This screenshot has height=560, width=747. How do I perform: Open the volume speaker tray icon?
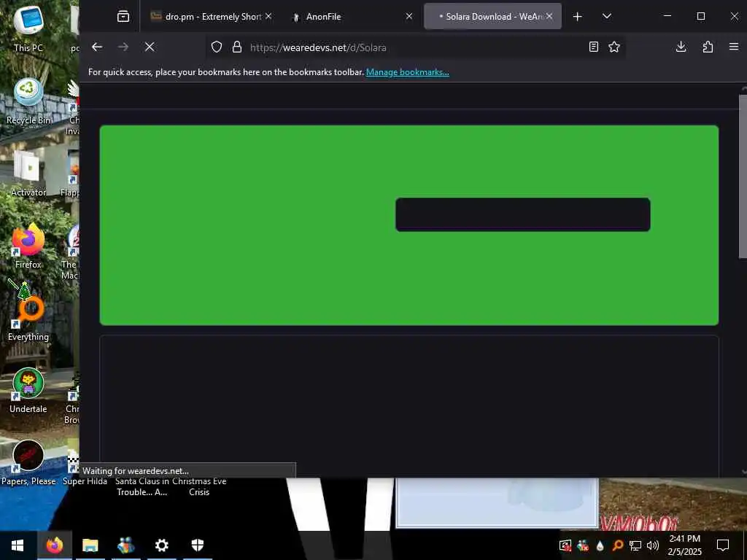(653, 545)
